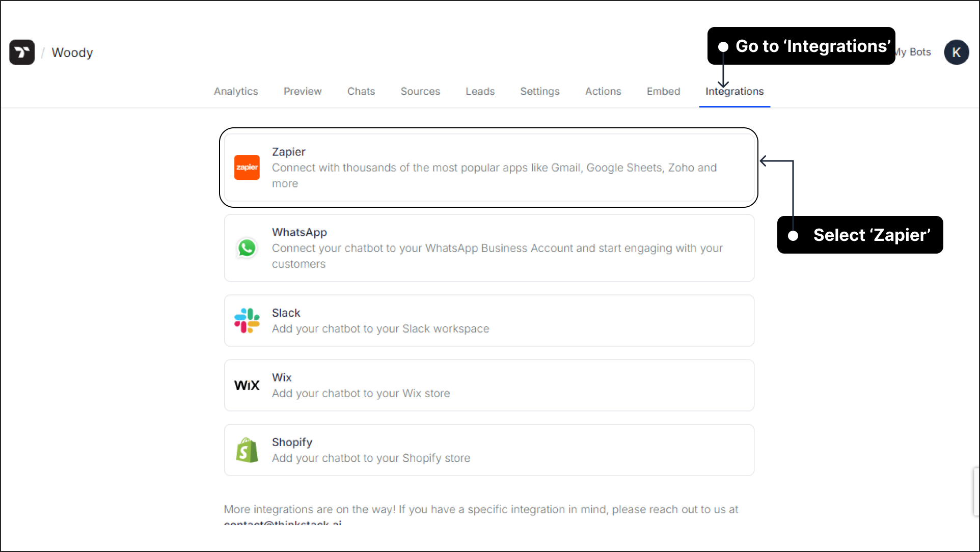Click the Shopify bag icon

(x=247, y=450)
